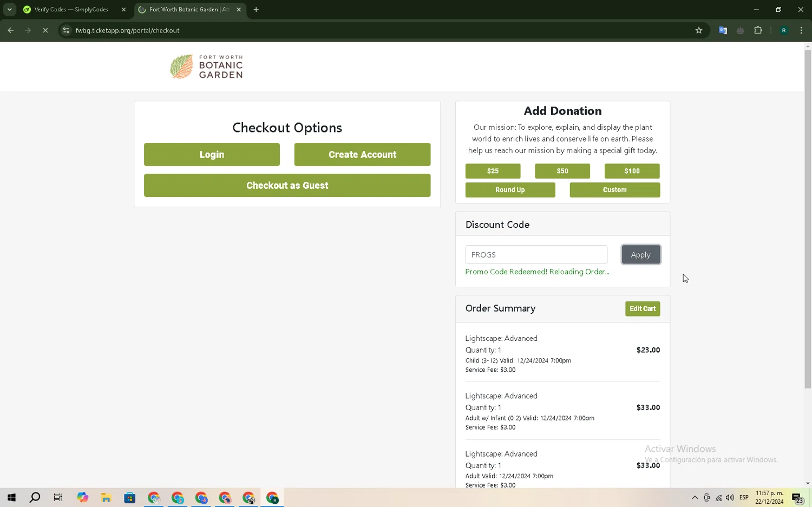
Task: Open the clock and calendar flyout
Action: coord(769,497)
